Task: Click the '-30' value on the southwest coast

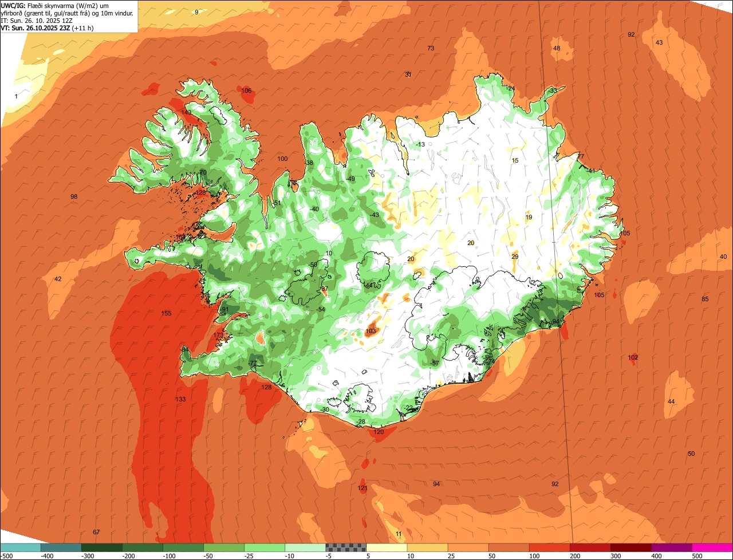Action: (x=324, y=409)
